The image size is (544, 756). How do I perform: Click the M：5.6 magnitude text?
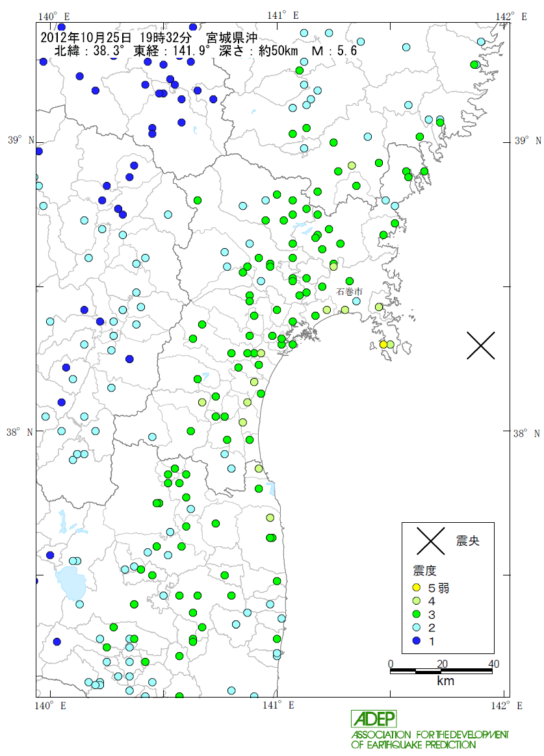click(x=334, y=50)
